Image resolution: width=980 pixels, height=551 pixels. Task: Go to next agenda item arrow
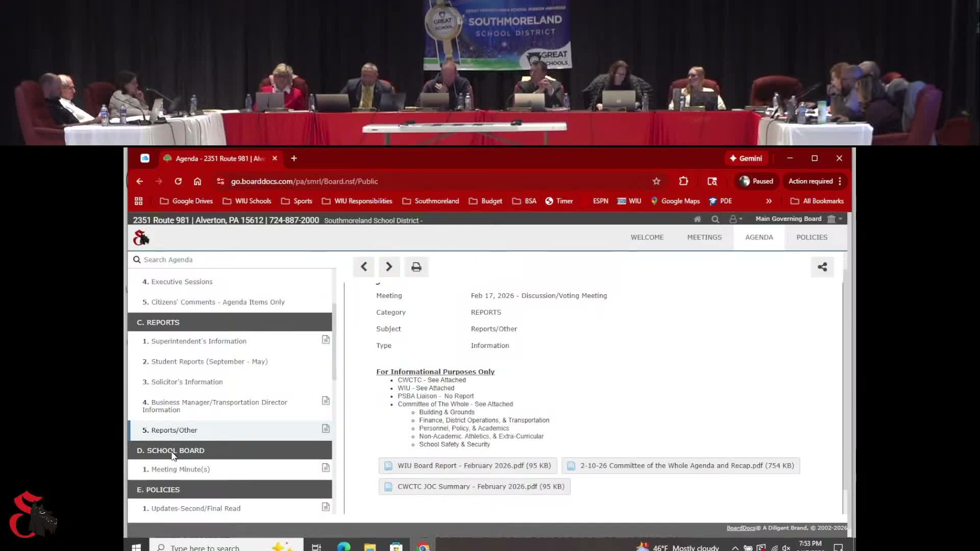tap(389, 267)
